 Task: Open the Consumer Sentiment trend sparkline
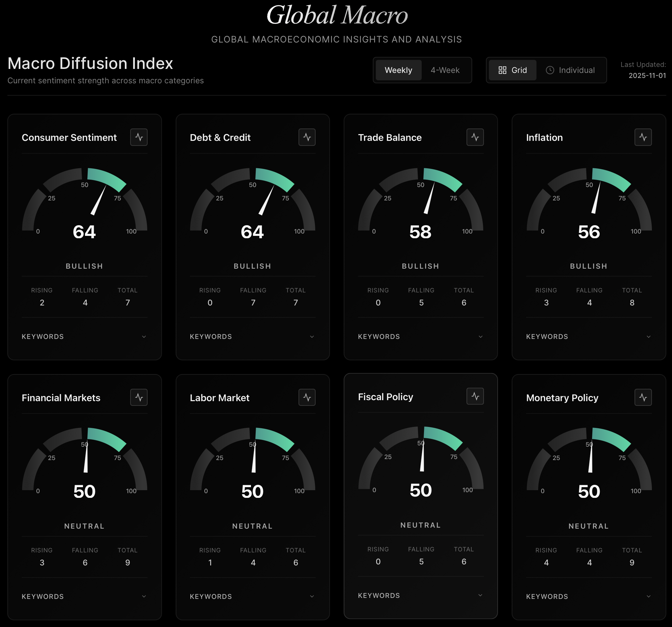pyautogui.click(x=139, y=137)
